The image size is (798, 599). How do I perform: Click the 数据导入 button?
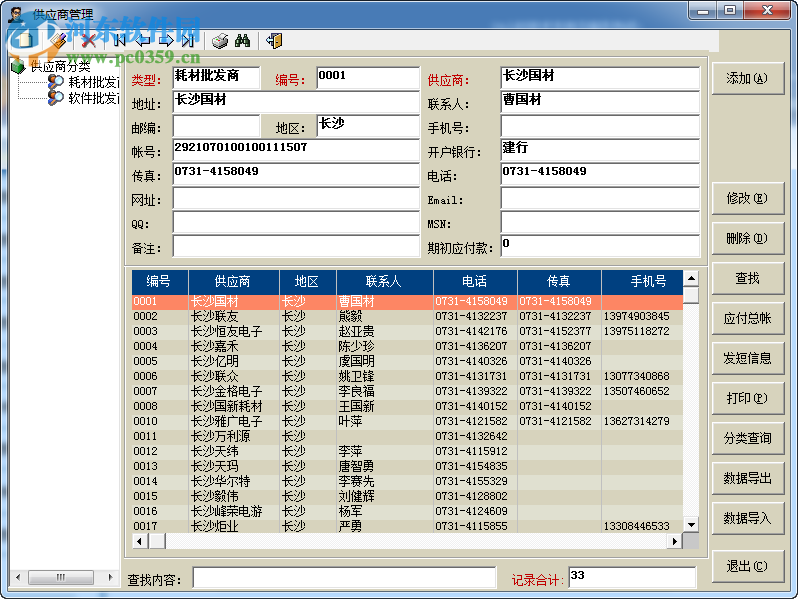tap(747, 518)
